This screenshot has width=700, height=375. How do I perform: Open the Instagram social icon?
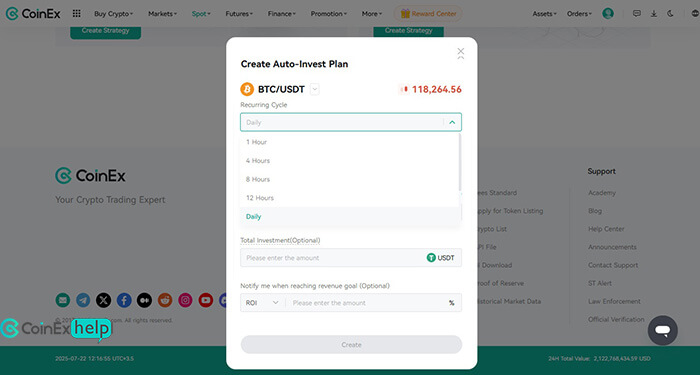click(185, 300)
